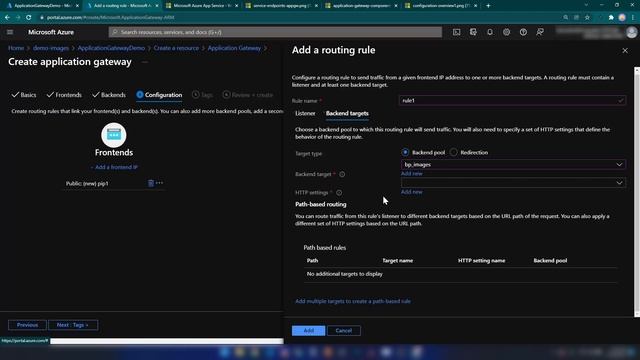640x360 pixels.
Task: Click the Add button to save rule
Action: (309, 331)
